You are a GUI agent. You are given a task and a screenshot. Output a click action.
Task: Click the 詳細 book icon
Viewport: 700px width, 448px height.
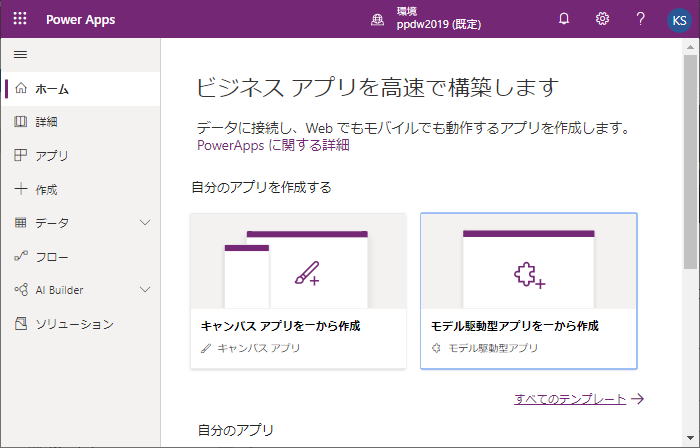tap(21, 122)
